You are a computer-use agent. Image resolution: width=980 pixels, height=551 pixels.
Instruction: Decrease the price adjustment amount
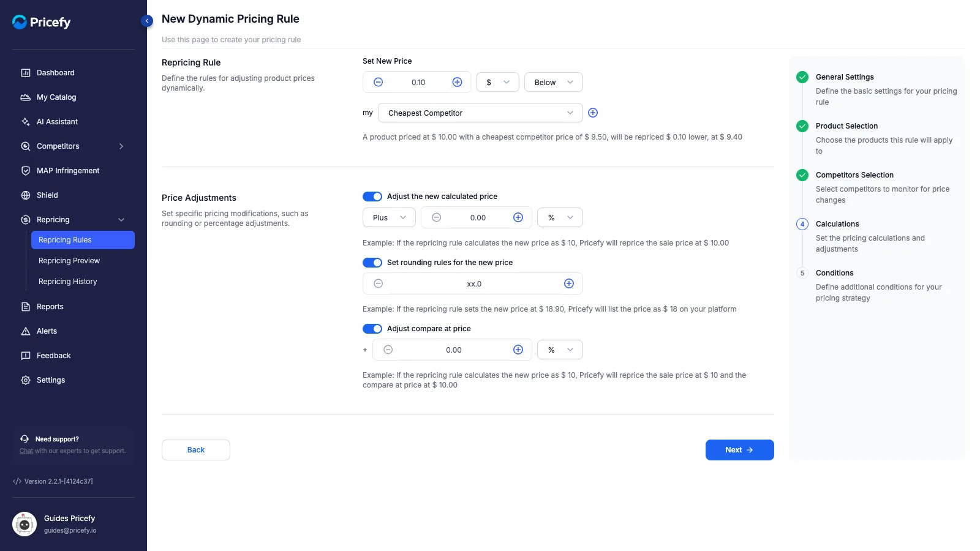(437, 217)
